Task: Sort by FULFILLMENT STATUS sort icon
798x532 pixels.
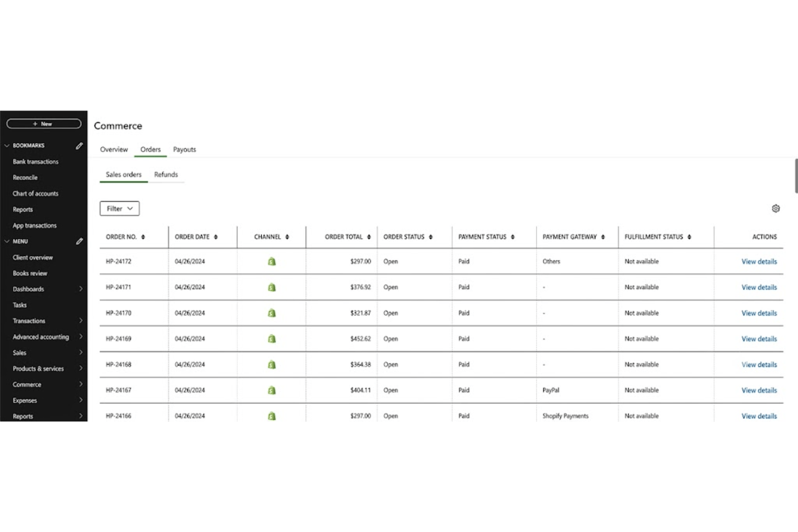Action: [x=689, y=237]
